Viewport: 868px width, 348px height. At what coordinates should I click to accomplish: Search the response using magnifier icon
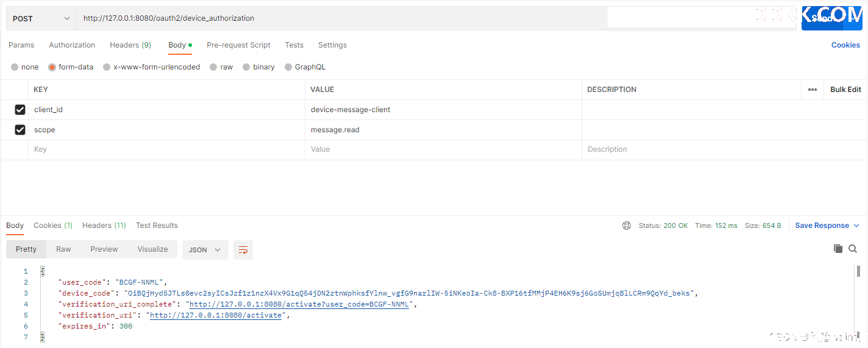pos(853,249)
